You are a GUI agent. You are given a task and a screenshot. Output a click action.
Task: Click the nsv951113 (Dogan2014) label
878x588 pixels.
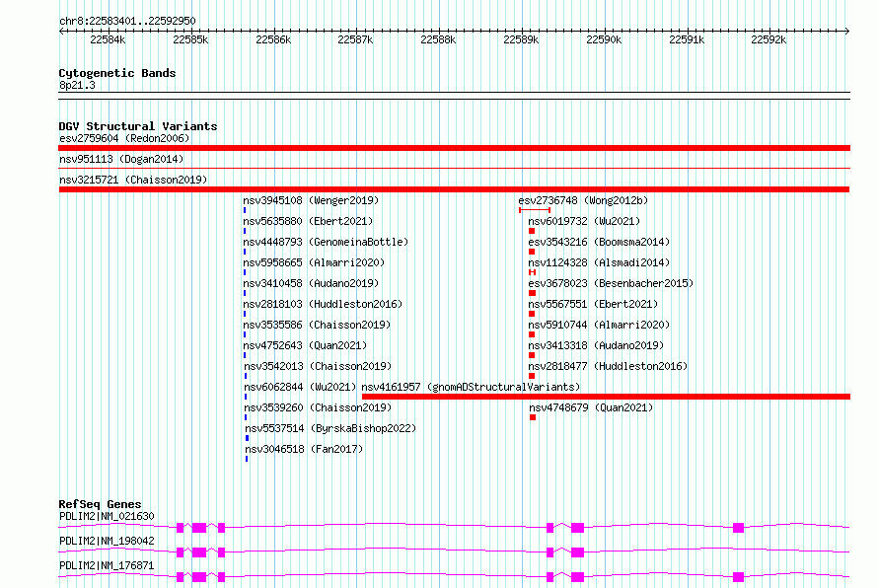121,159
